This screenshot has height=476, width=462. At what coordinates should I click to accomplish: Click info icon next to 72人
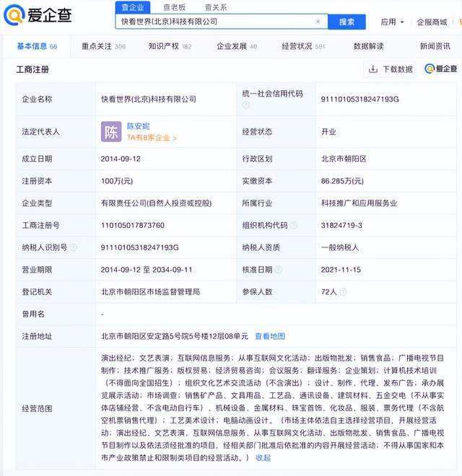[x=343, y=292]
